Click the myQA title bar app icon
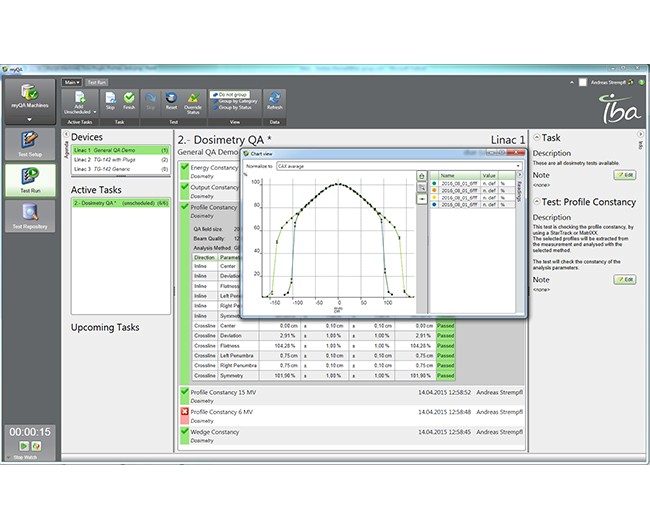 [x=5, y=69]
